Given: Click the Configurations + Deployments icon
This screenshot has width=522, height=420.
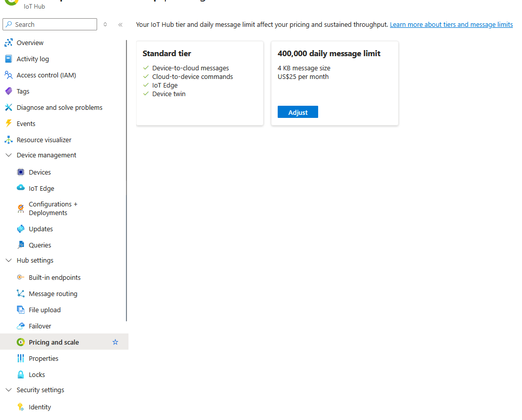Looking at the screenshot, I should [x=21, y=208].
